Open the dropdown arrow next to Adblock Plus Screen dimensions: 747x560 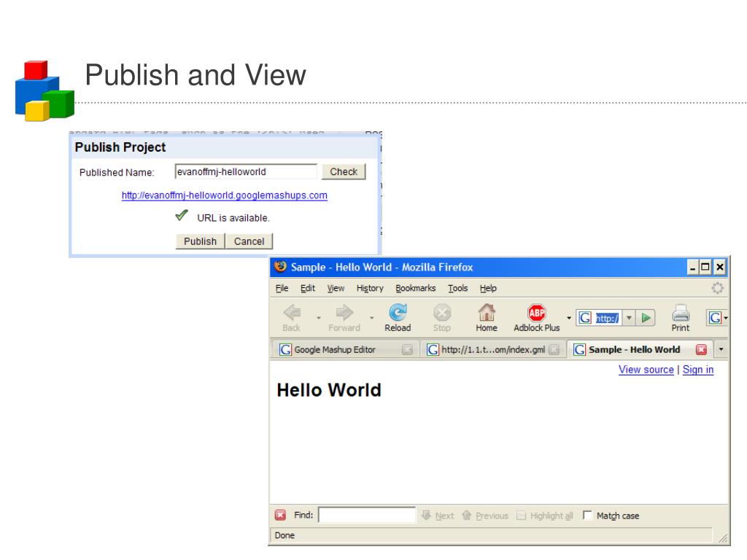click(x=569, y=318)
